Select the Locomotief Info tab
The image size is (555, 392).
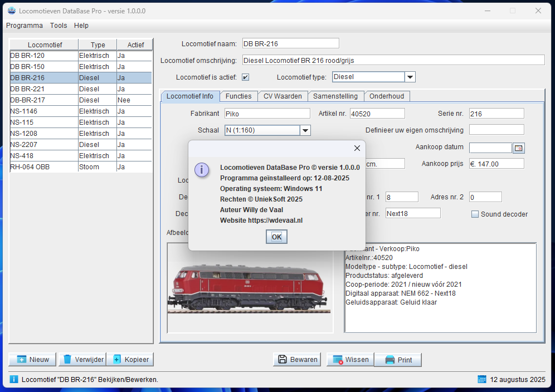pos(190,96)
